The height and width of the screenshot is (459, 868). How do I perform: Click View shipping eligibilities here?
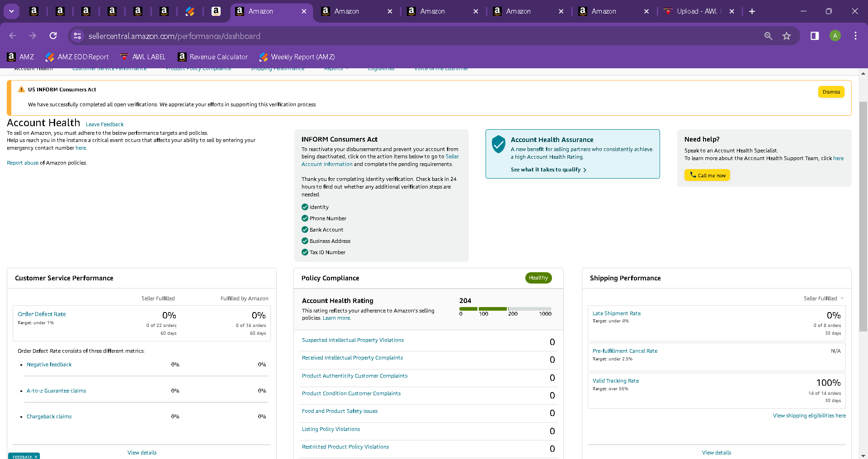click(x=809, y=416)
